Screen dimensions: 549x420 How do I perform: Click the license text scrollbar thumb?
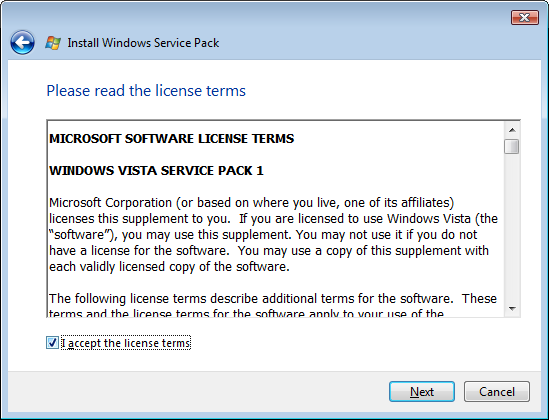(512, 146)
